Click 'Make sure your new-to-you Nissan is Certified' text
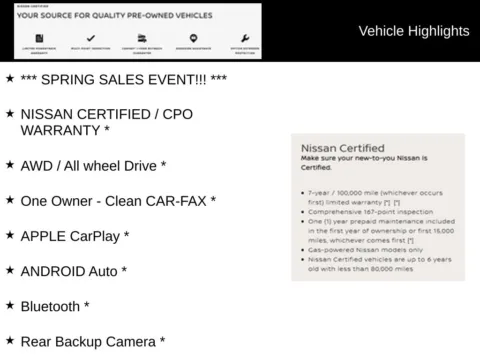 (364, 163)
